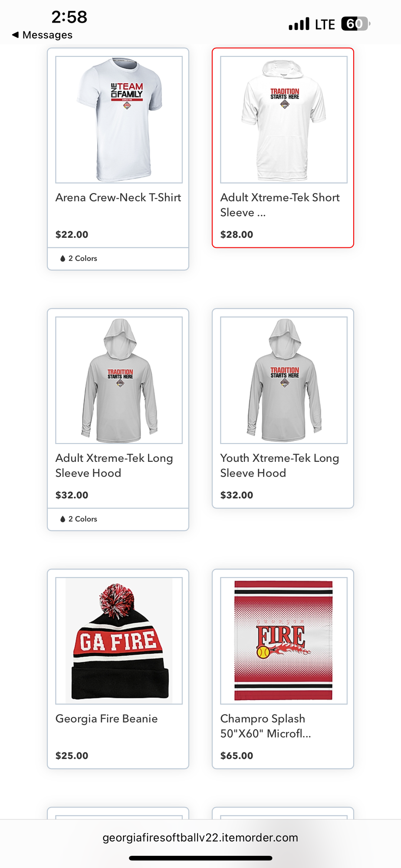The width and height of the screenshot is (401, 868).
Task: Tap the $25.00 price on the Beanie card
Action: [72, 756]
